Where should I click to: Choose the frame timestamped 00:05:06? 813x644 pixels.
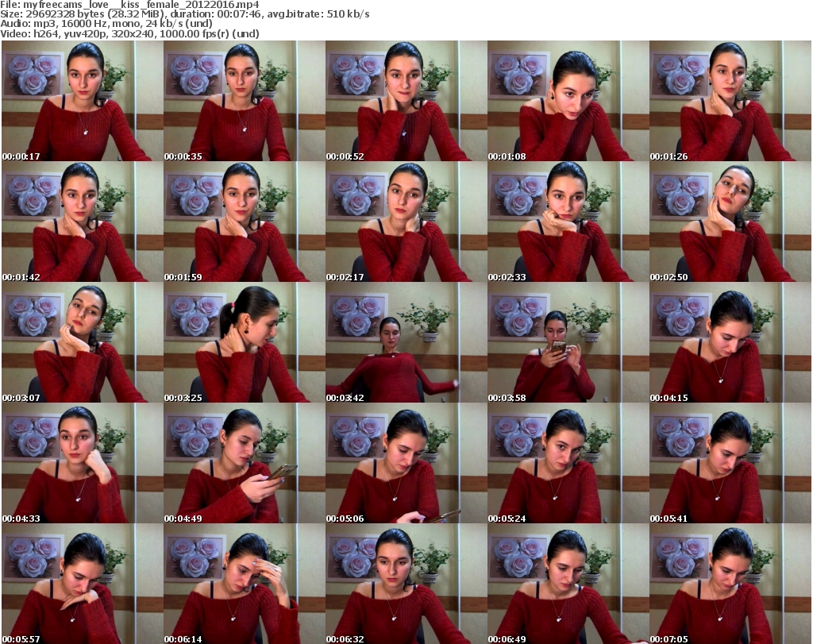pos(406,464)
